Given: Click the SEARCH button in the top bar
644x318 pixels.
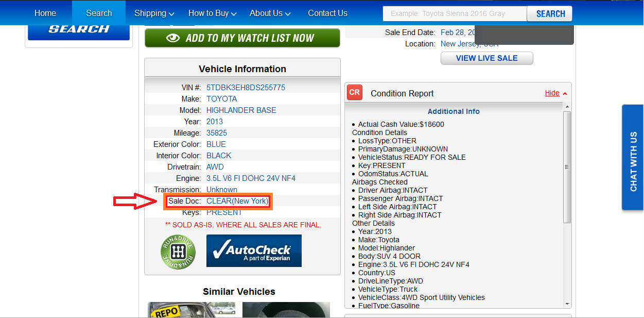Looking at the screenshot, I should [x=550, y=14].
